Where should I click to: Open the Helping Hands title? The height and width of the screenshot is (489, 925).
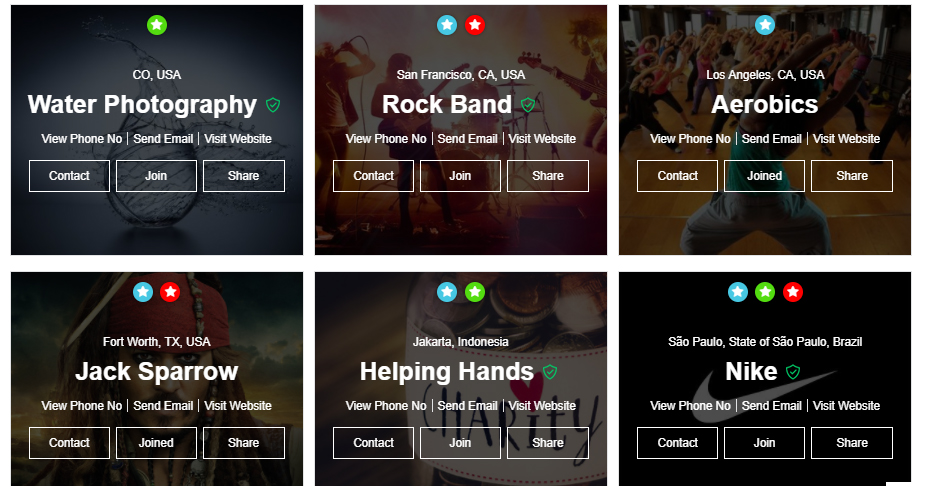[447, 372]
